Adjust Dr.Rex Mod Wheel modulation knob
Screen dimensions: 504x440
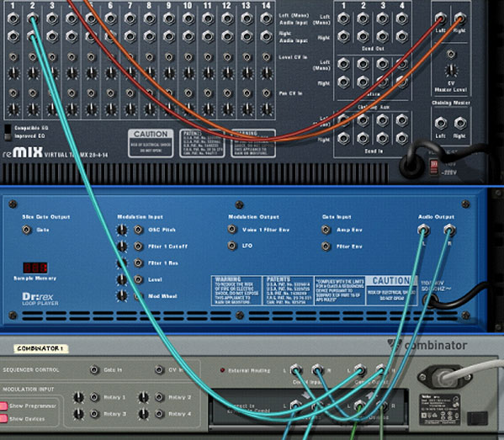(122, 295)
